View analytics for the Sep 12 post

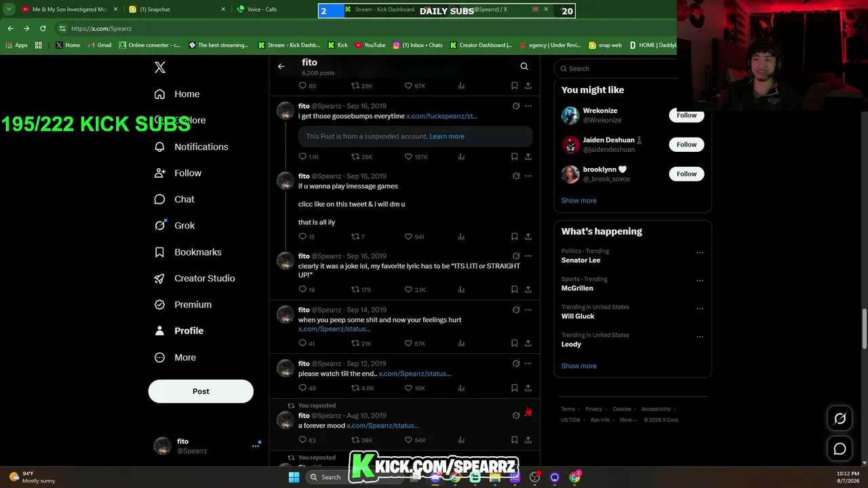click(x=461, y=388)
